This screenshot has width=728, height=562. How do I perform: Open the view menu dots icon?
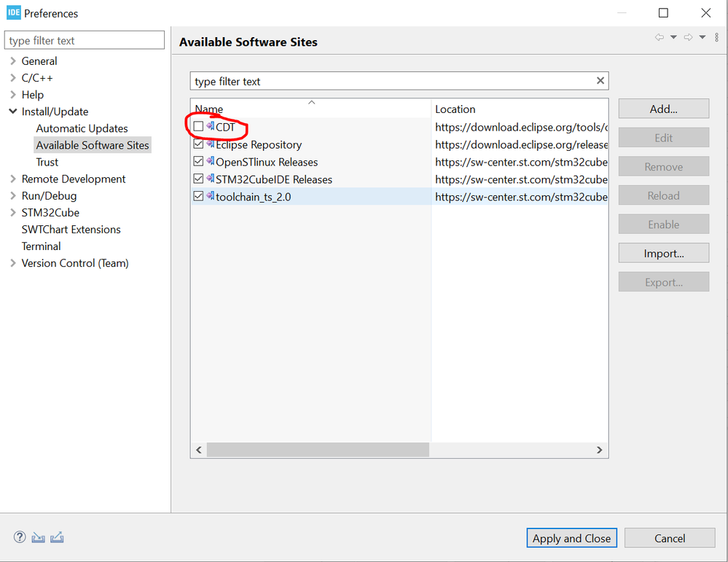[717, 37]
